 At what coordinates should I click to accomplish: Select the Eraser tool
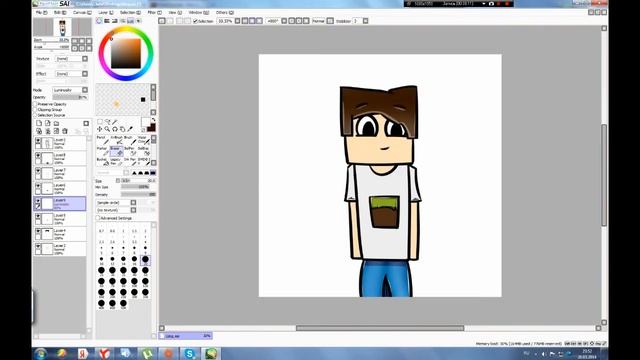click(x=117, y=151)
